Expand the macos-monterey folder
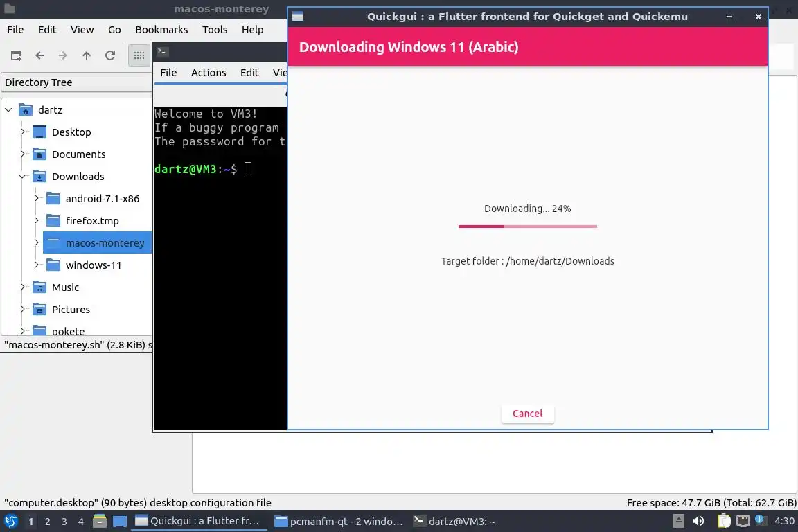The width and height of the screenshot is (798, 532). tap(36, 242)
